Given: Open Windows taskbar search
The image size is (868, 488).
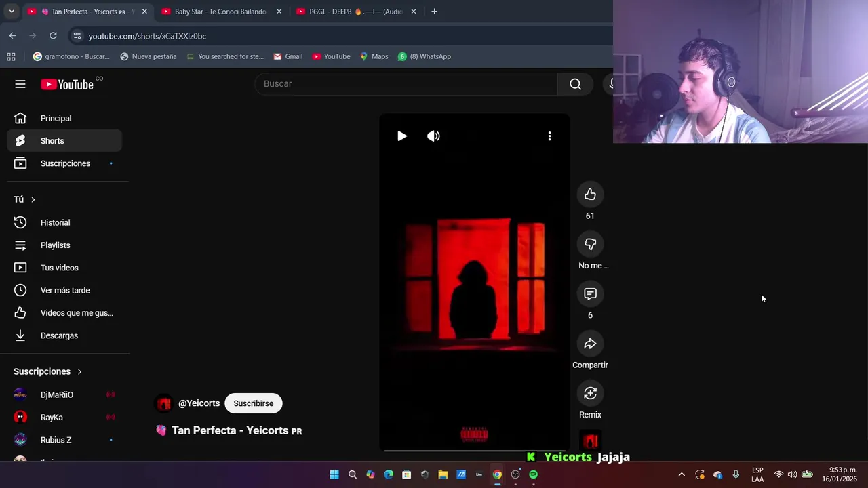Looking at the screenshot, I should tap(352, 474).
